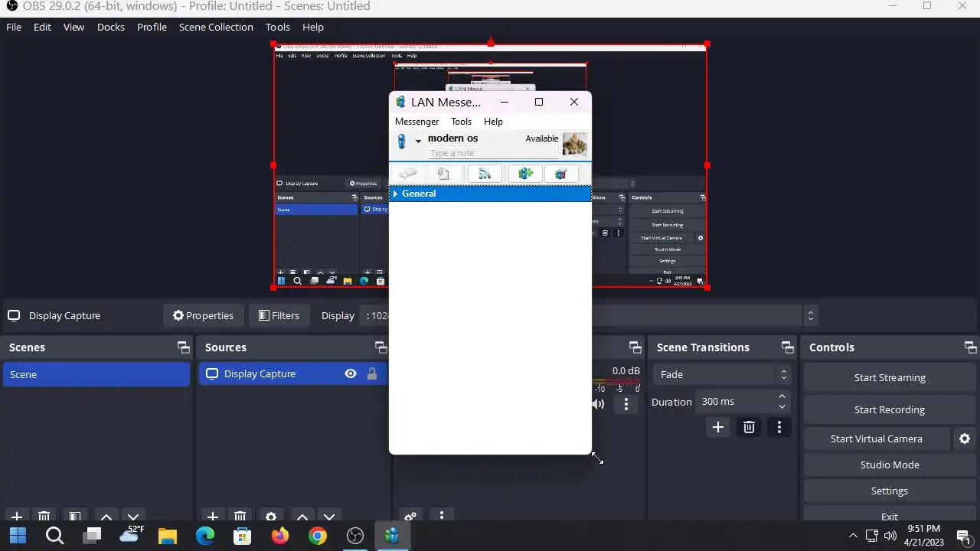Viewport: 980px width, 551px height.
Task: Click the add group icon in LAN Messenger
Action: tap(525, 174)
